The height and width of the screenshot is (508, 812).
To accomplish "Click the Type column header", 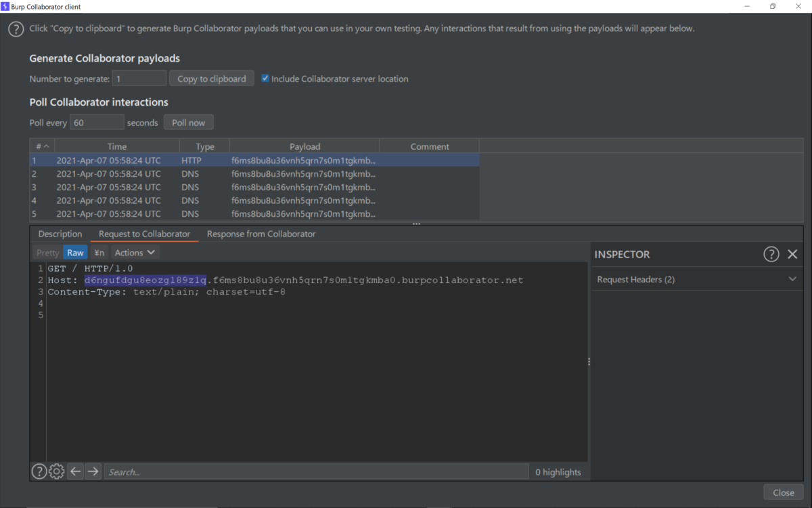I will point(204,146).
